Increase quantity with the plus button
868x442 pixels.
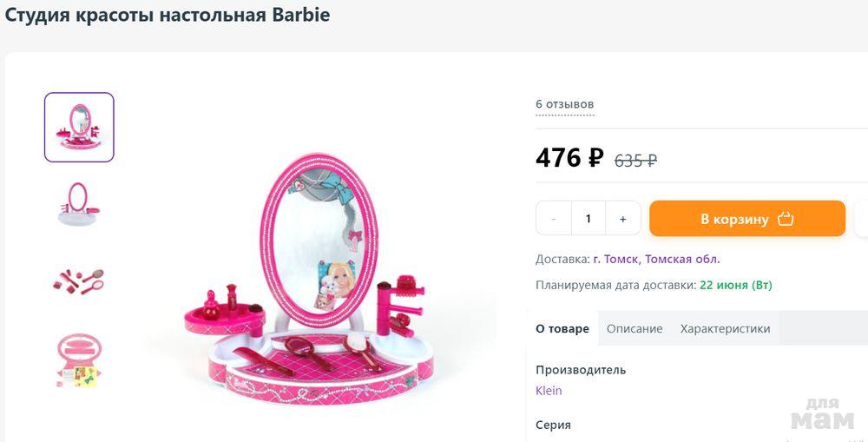coord(623,219)
